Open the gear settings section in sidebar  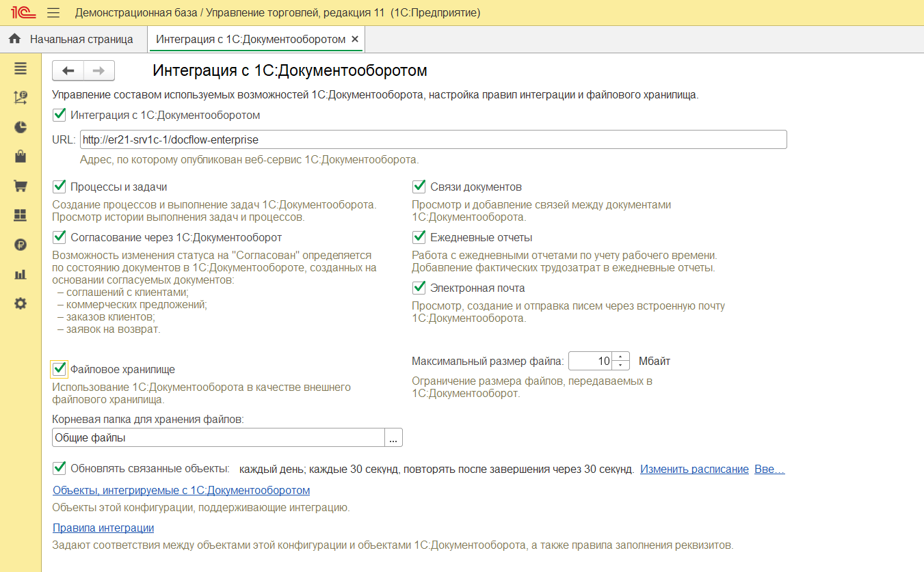click(x=21, y=303)
